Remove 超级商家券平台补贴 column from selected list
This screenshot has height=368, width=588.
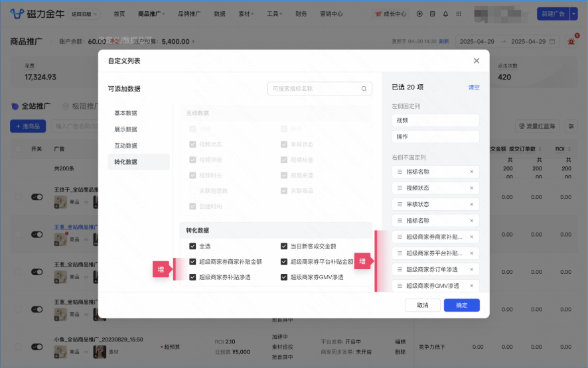tap(471, 253)
